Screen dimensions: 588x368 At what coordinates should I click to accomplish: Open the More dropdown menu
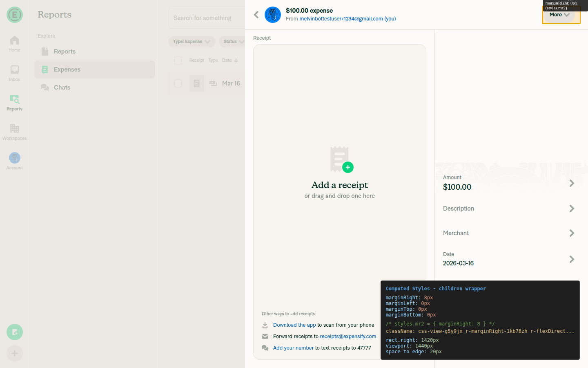click(559, 15)
